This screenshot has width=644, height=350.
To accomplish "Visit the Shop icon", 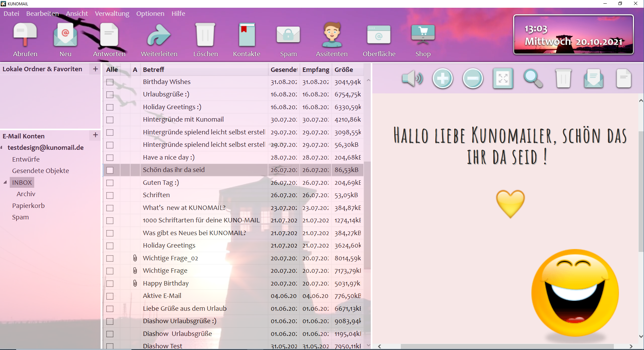I will (423, 35).
